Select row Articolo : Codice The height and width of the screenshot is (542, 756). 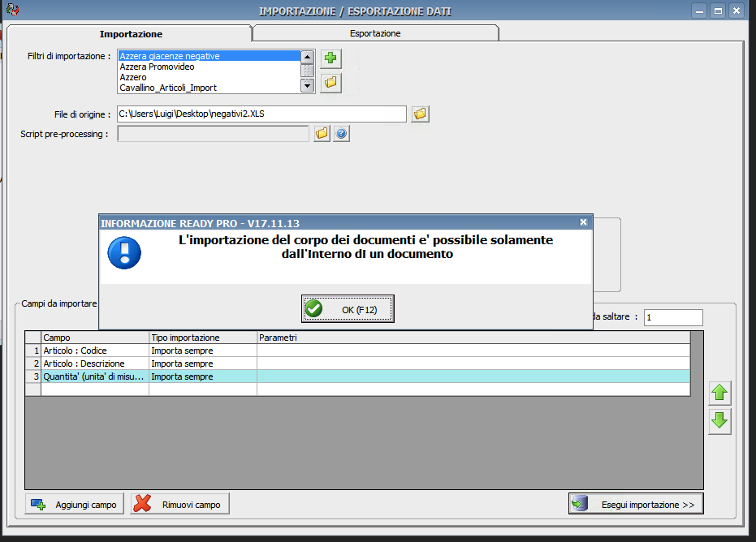[x=357, y=351]
